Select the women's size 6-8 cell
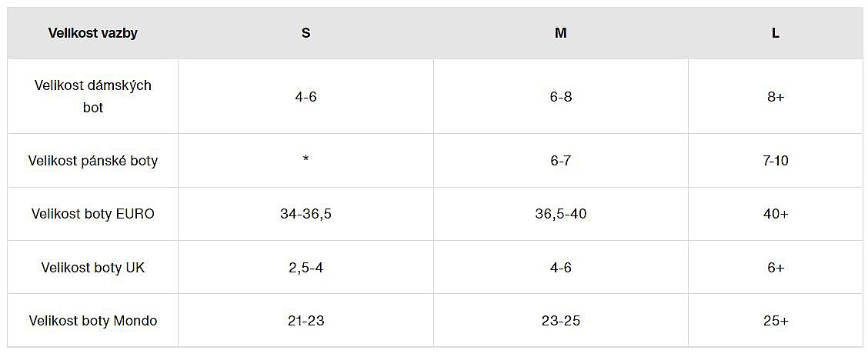Viewport: 868px width, 357px height. [560, 98]
